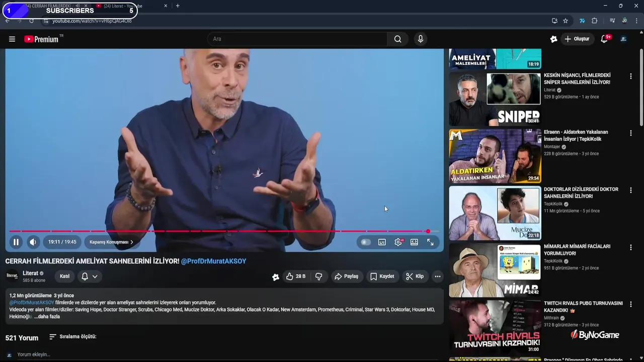Open options menu for MİMARLAR MİMARİ video
This screenshot has height=362, width=644.
(630, 247)
